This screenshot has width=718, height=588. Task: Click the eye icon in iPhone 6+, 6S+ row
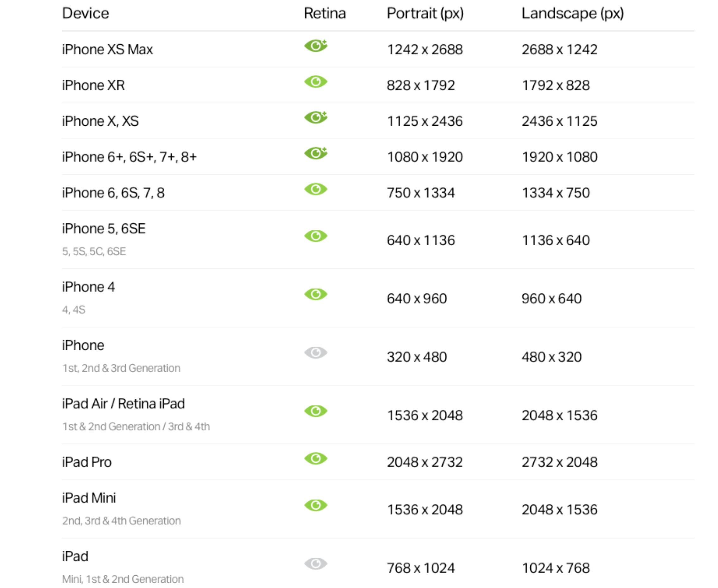315,153
